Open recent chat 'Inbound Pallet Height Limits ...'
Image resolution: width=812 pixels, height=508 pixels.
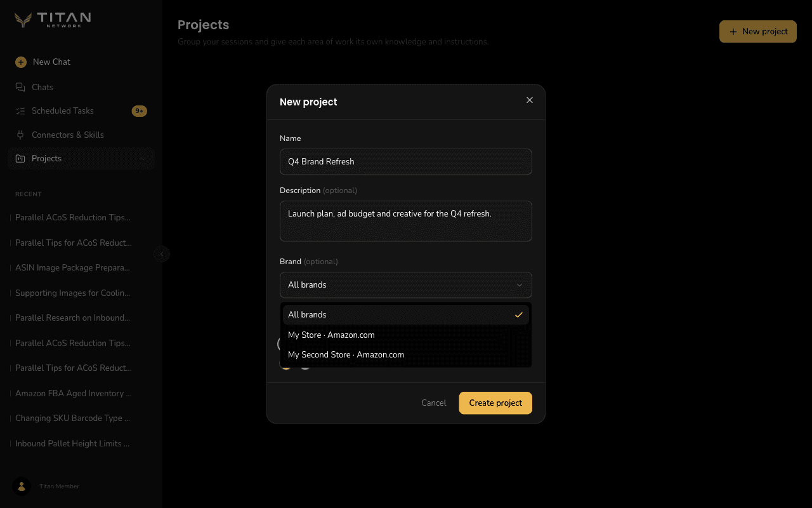pos(72,444)
